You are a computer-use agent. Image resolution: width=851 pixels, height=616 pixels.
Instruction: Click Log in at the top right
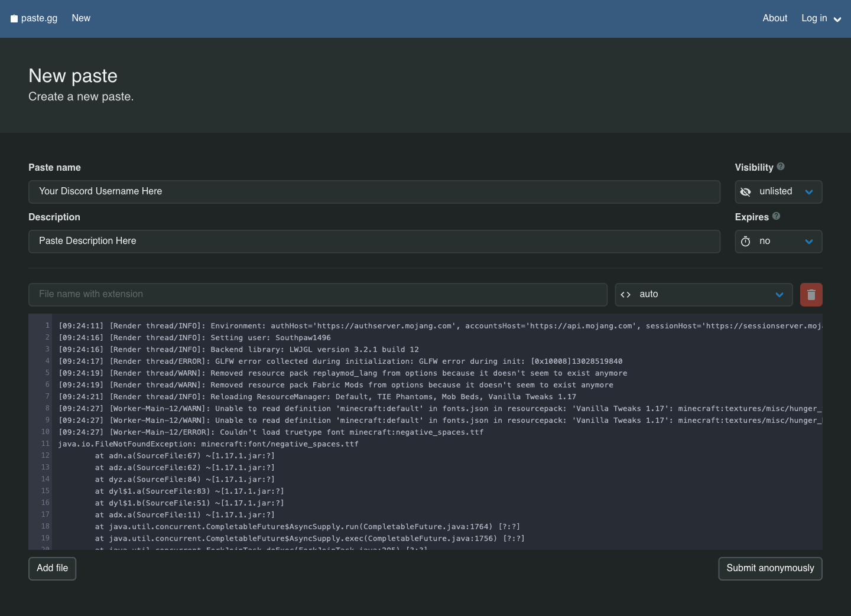(x=814, y=18)
